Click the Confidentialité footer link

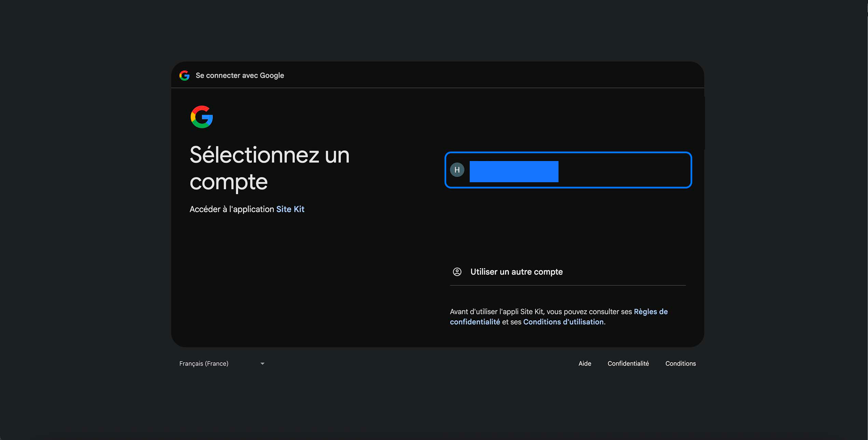(x=628, y=363)
